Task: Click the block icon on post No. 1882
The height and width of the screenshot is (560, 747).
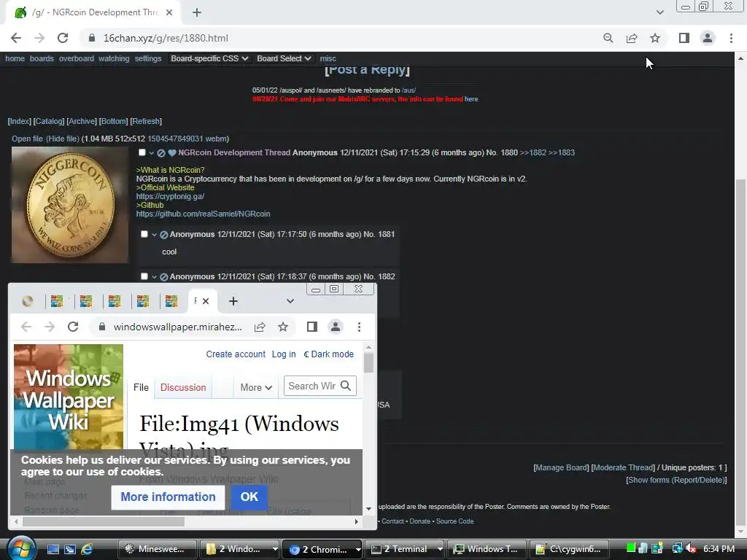Action: [164, 276]
